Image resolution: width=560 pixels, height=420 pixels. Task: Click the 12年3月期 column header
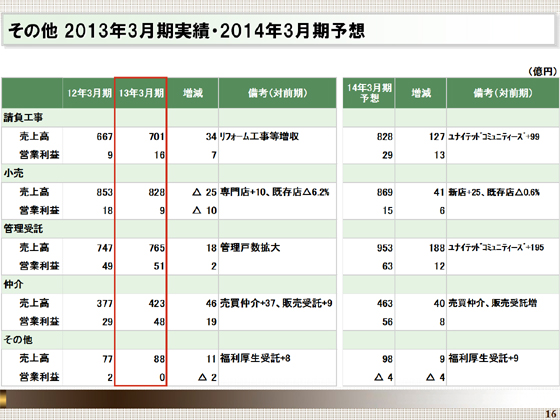coord(90,94)
